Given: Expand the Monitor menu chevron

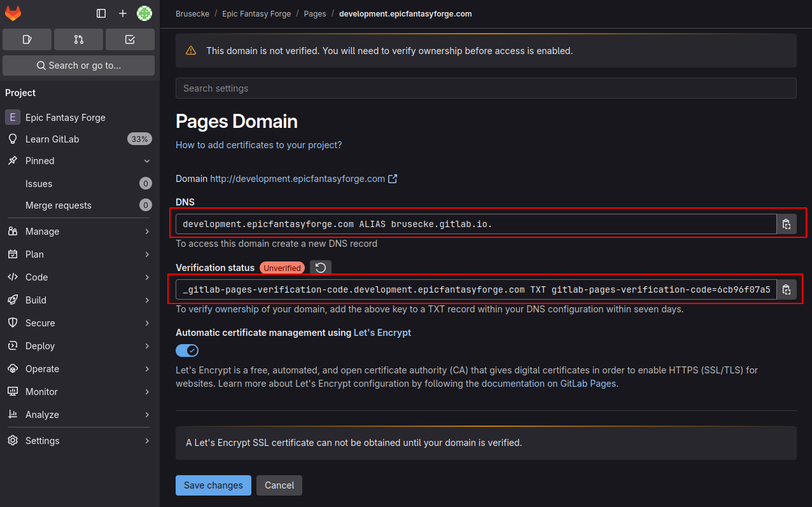Looking at the screenshot, I should click(147, 392).
